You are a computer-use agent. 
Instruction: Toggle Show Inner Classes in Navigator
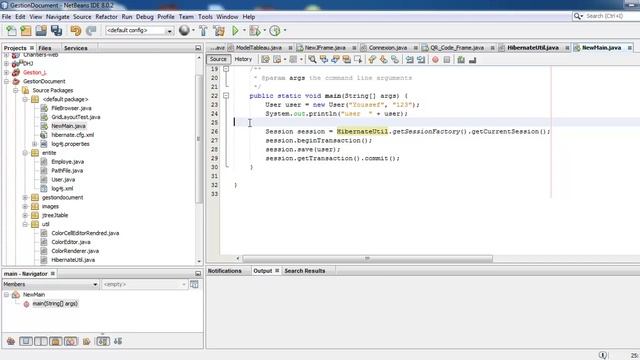pyautogui.click(x=71, y=341)
